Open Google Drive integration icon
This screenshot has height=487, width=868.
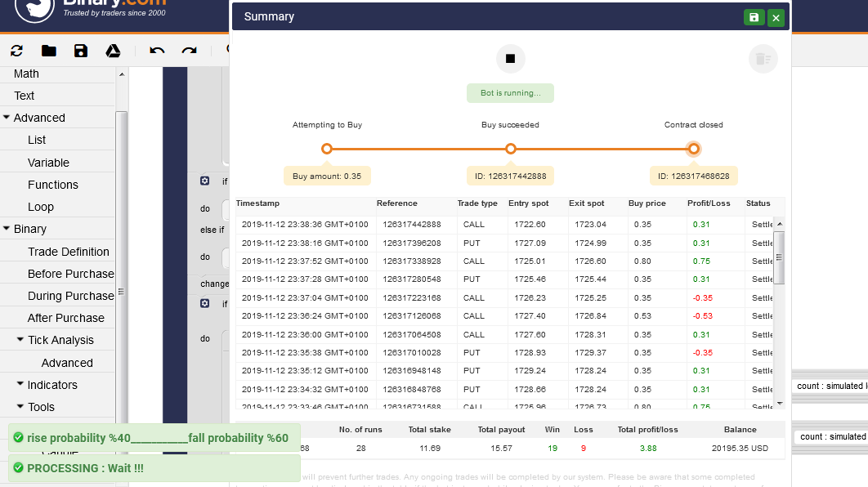(x=113, y=51)
